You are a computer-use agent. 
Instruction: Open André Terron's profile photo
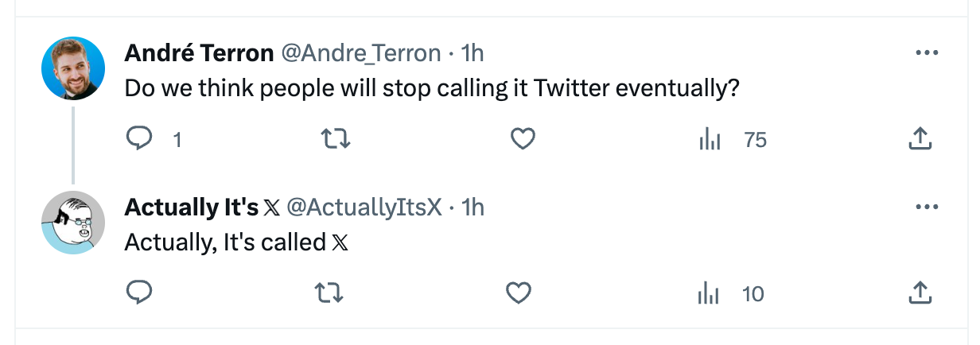(x=73, y=68)
